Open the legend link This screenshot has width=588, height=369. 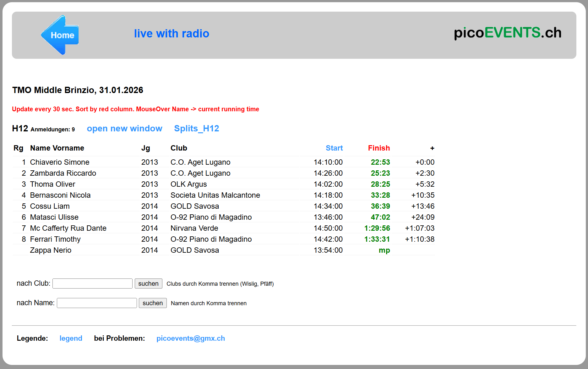pyautogui.click(x=71, y=338)
